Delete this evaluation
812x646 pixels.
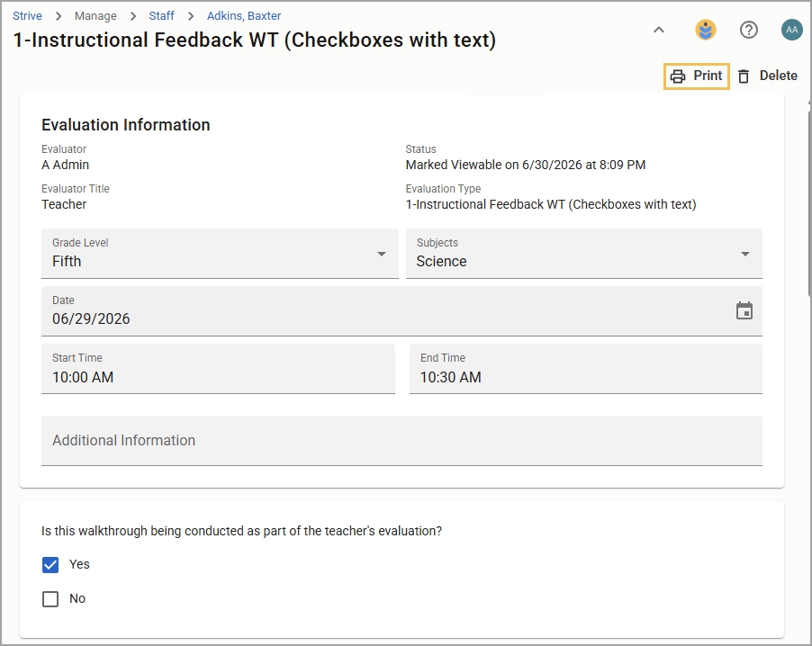pyautogui.click(x=768, y=76)
